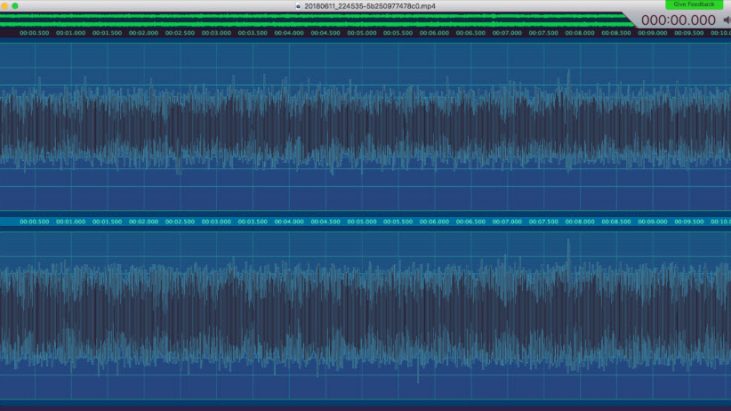
Task: Click 00:03.000 on the lower channel ruler
Action: pos(216,222)
